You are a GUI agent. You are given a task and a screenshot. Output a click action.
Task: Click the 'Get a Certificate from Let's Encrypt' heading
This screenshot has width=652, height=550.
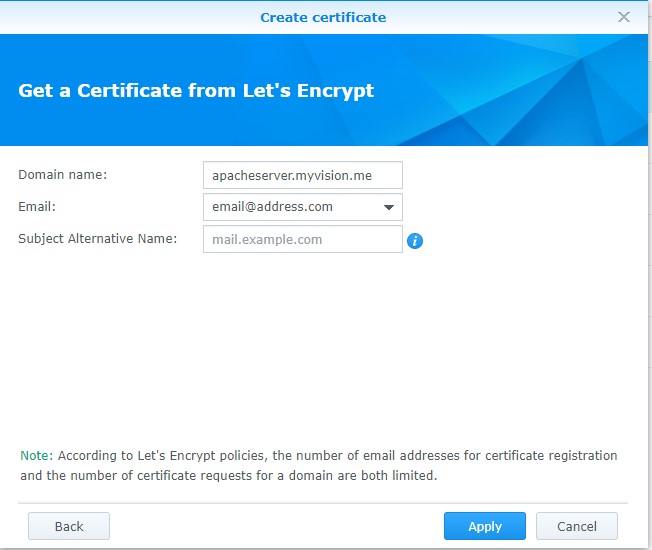pos(196,91)
